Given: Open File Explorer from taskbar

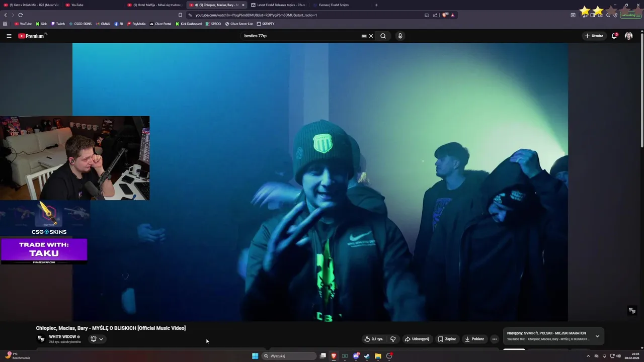Looking at the screenshot, I should tap(378, 356).
